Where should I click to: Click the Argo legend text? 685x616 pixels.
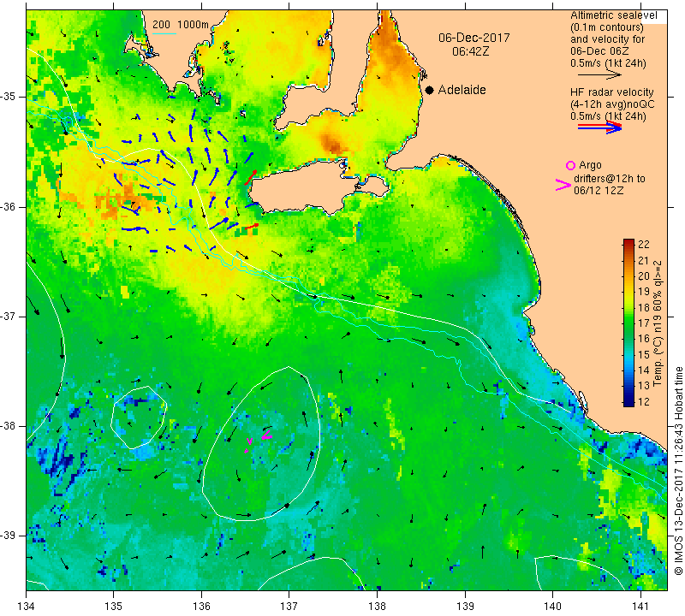point(590,165)
